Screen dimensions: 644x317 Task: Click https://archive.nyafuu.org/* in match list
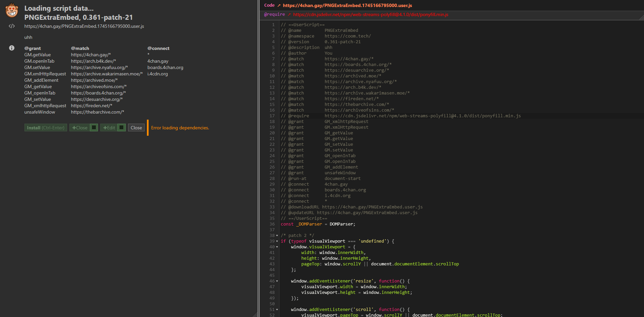click(99, 67)
